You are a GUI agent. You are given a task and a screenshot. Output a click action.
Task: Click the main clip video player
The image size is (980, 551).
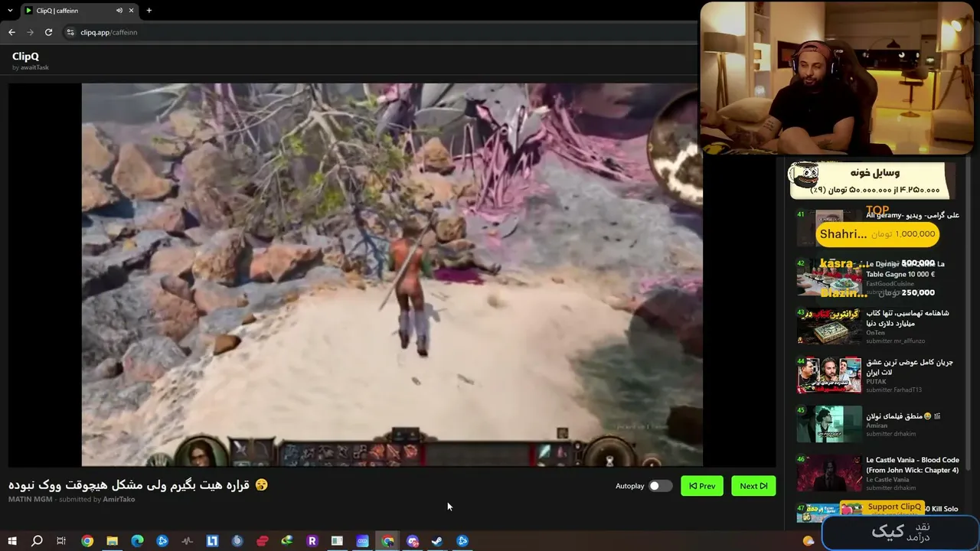pos(392,275)
